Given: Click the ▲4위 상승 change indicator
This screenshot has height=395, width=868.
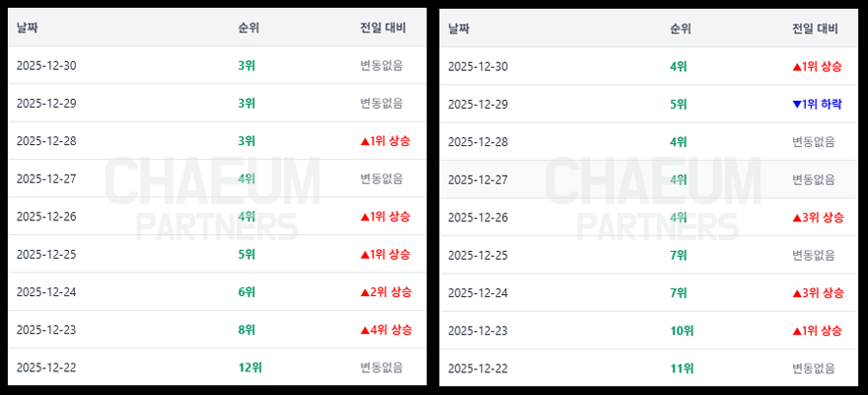Looking at the screenshot, I should pos(386,330).
